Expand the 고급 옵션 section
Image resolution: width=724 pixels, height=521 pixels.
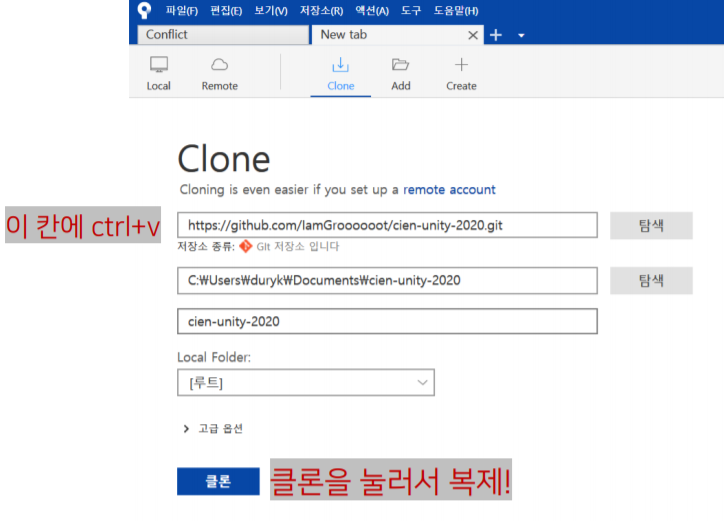[x=213, y=429]
